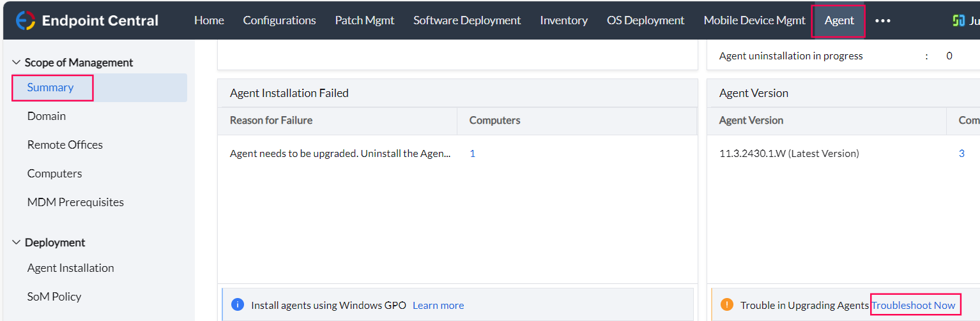Image resolution: width=980 pixels, height=321 pixels.
Task: Open MDM Prerequisites in the sidebar
Action: click(75, 202)
